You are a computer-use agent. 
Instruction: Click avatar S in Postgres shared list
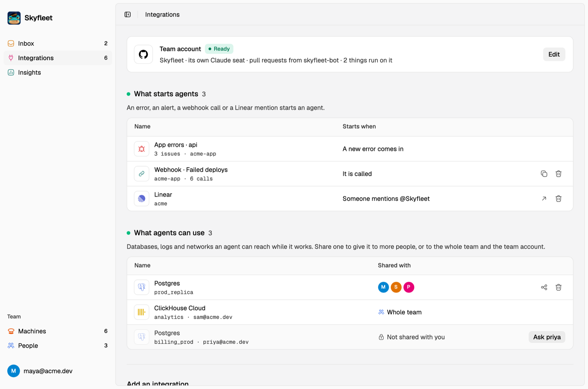click(x=396, y=287)
